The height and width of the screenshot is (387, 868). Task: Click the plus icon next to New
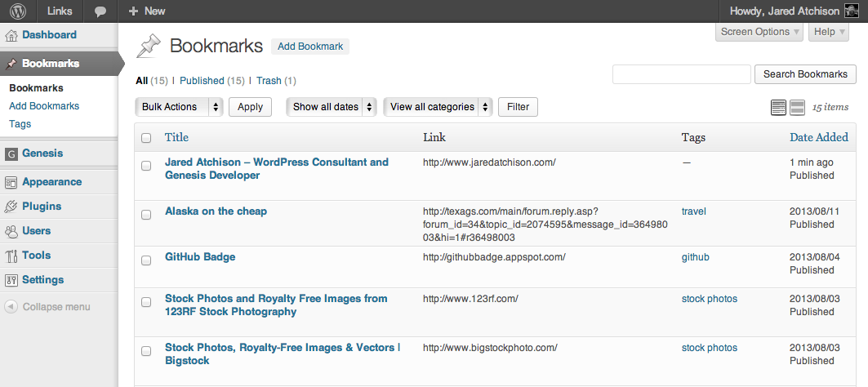pyautogui.click(x=133, y=11)
